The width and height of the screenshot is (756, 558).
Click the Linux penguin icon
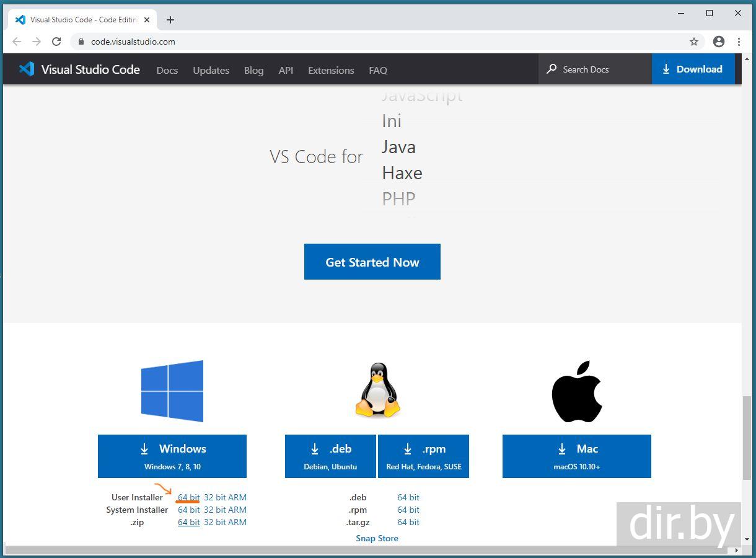tap(377, 391)
